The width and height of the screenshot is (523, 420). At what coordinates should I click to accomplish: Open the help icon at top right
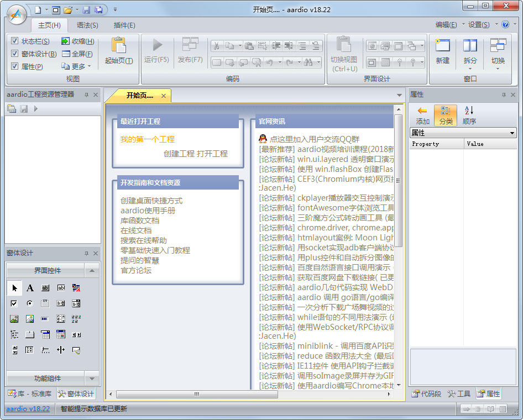(x=505, y=24)
